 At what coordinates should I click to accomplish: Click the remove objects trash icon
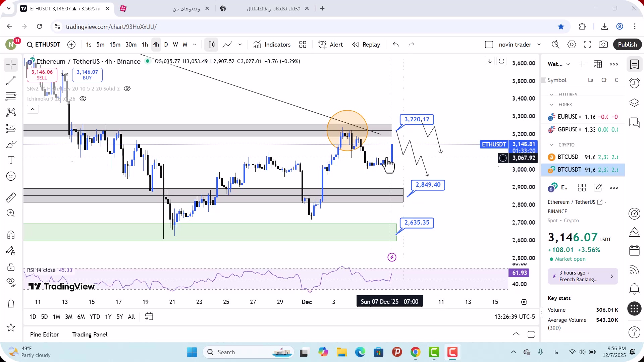pyautogui.click(x=11, y=304)
